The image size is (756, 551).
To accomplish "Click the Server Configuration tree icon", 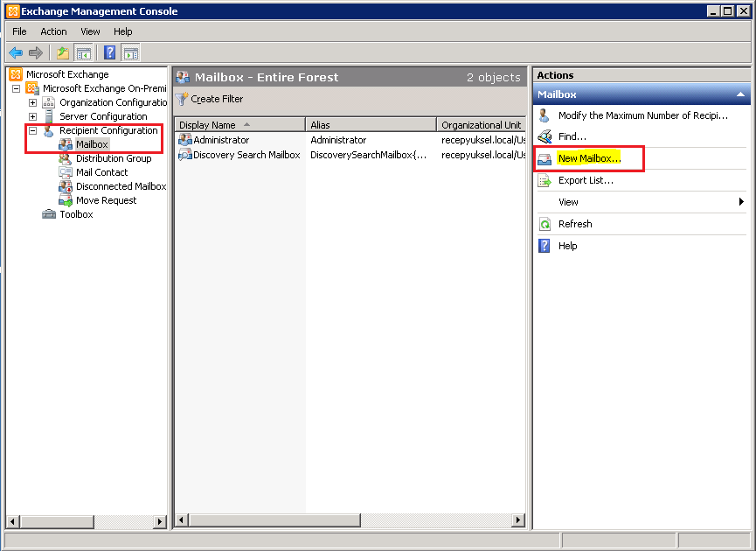I will click(x=49, y=116).
